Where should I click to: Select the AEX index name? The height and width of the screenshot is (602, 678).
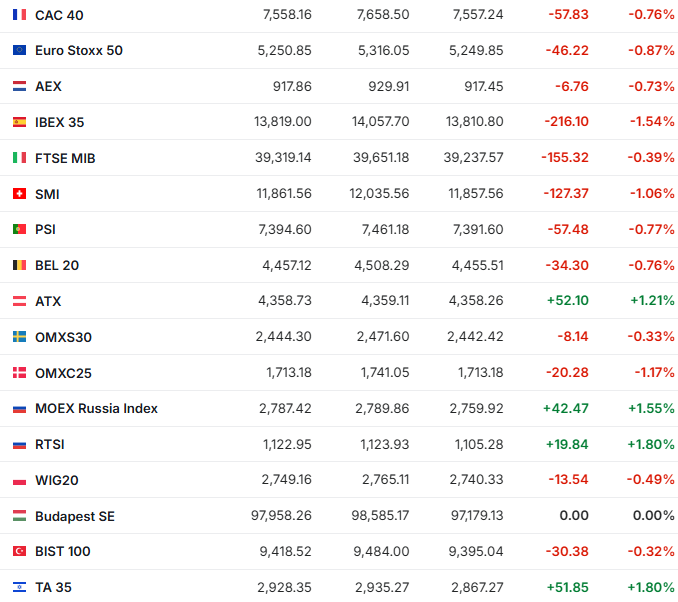pyautogui.click(x=48, y=86)
